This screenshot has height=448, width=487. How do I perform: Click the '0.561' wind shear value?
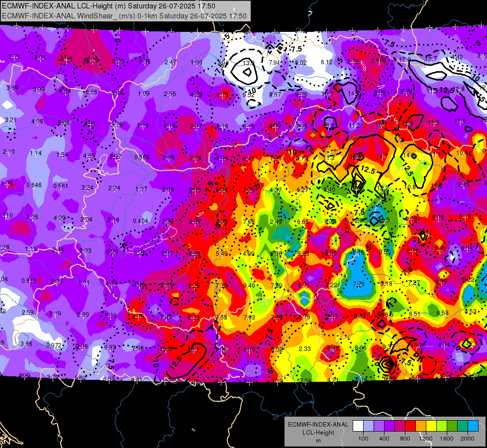coord(61,186)
